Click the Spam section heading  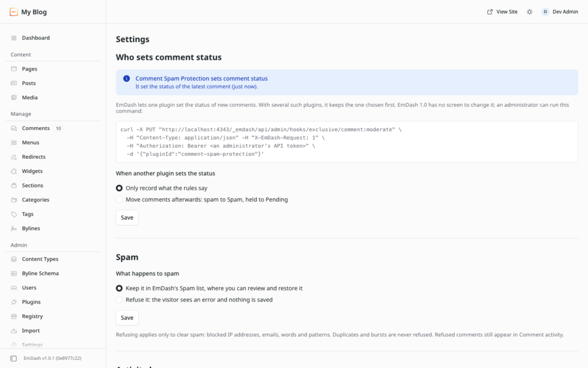pyautogui.click(x=127, y=257)
